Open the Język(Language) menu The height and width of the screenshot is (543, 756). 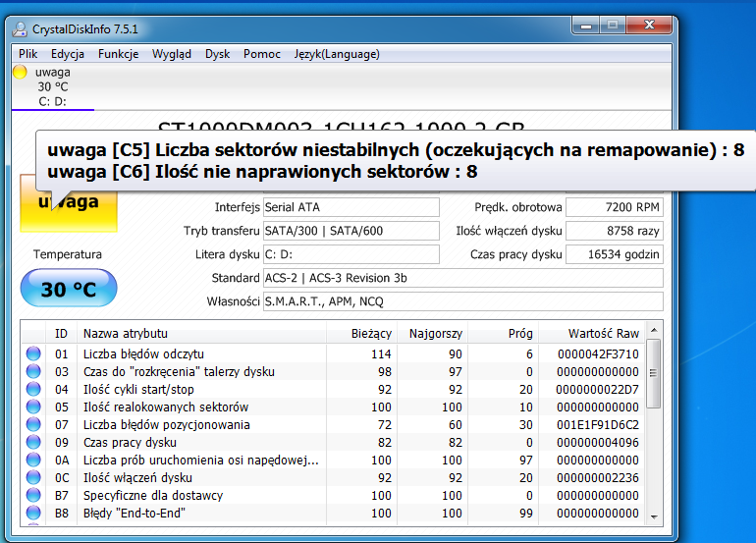tap(337, 54)
